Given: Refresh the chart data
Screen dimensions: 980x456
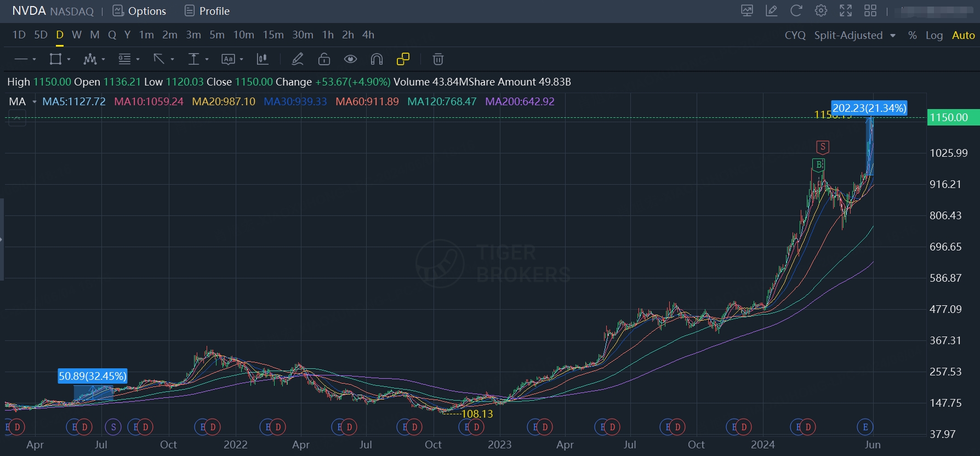Looking at the screenshot, I should 796,10.
